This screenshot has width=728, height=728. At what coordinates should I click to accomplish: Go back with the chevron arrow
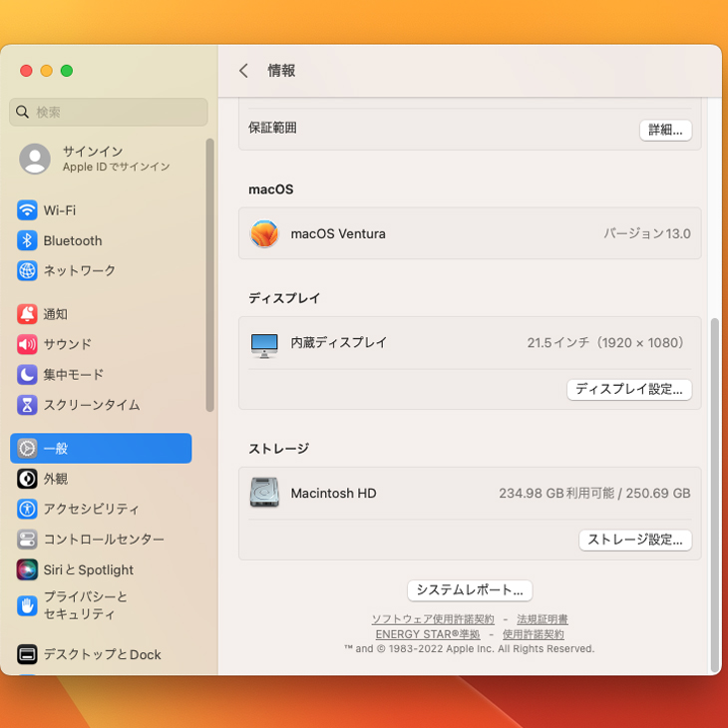pos(243,71)
